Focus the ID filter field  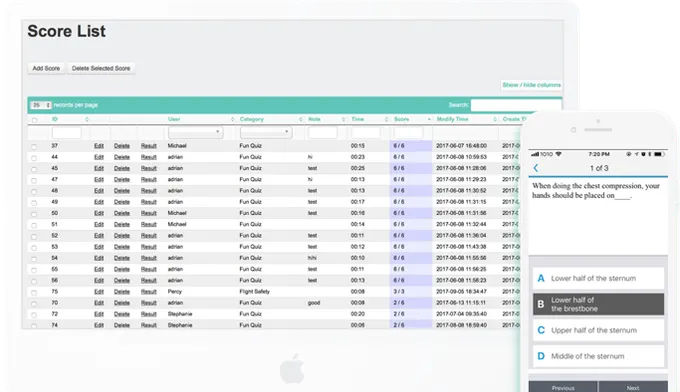click(x=66, y=133)
